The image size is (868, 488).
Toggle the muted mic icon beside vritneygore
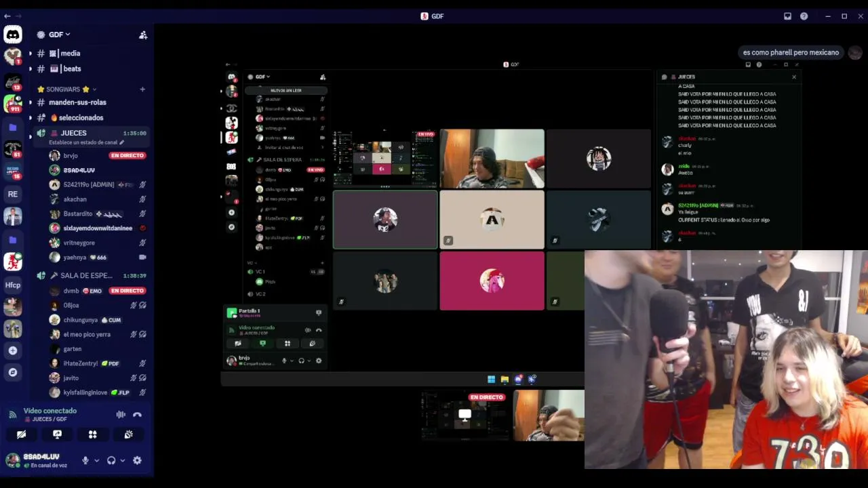pos(142,243)
